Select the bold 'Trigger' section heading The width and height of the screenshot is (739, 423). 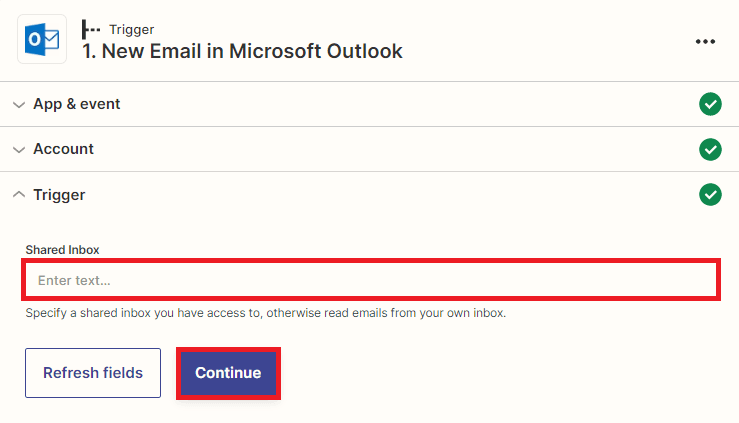[59, 195]
